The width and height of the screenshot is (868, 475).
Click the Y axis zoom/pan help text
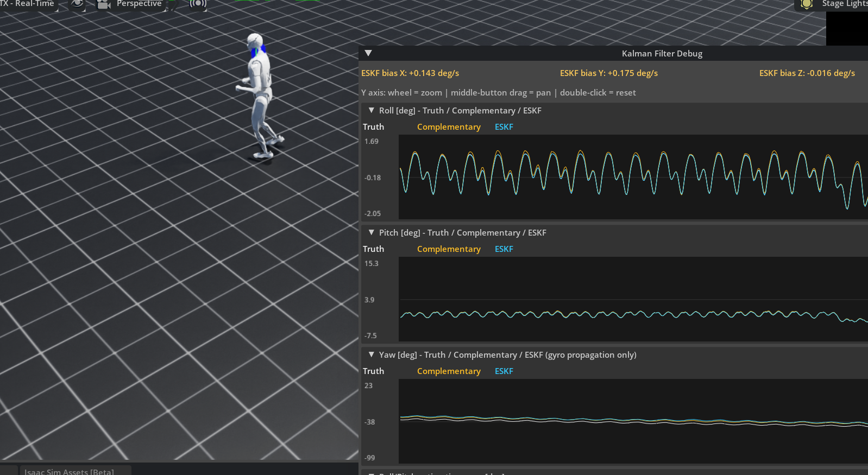pos(499,93)
